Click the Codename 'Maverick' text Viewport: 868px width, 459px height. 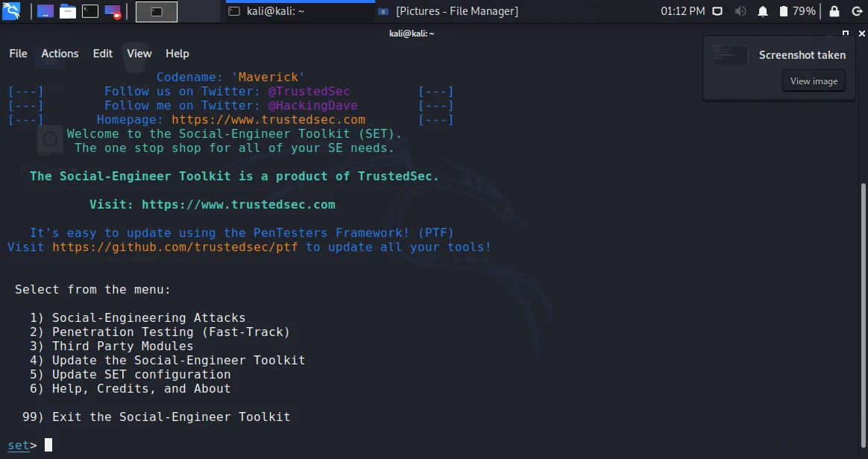pos(230,77)
